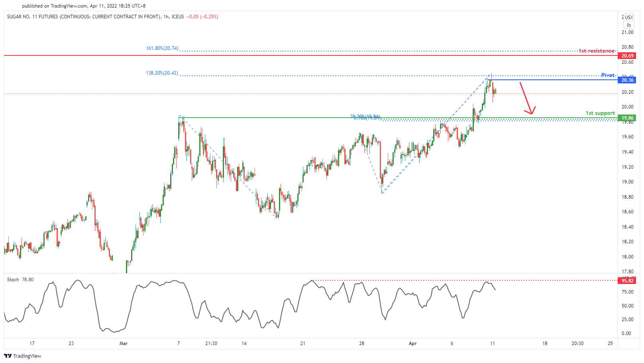Click the 23 date on time axis
Screen dimensions: 644x363
coord(71,343)
